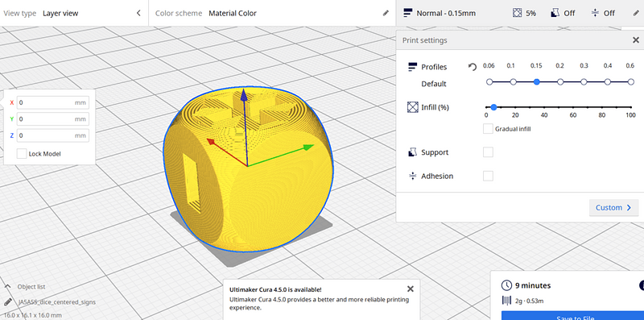Click the Normal - 0.15mm profile summary

coord(440,13)
